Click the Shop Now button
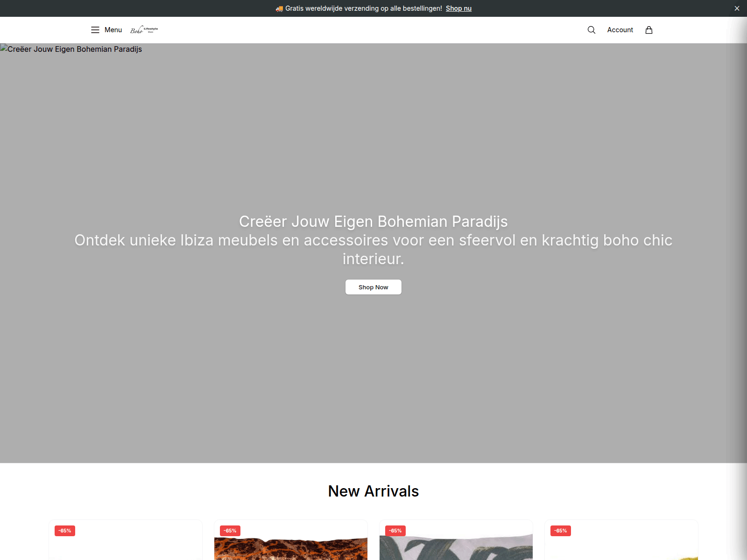This screenshot has width=747, height=560. click(x=373, y=287)
